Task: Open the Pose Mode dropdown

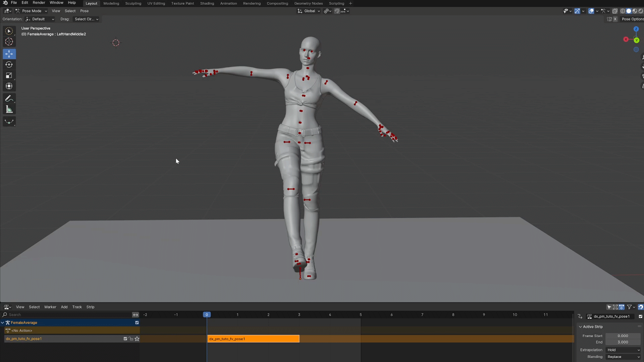Action: coord(31,11)
